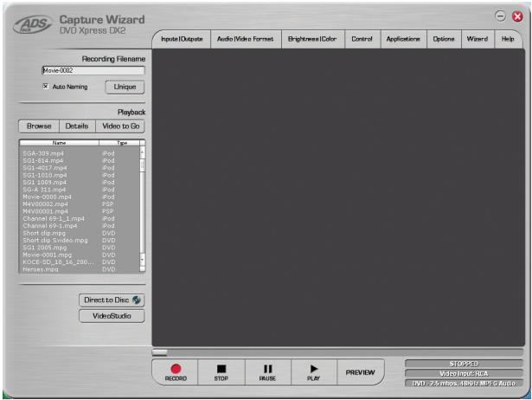
Task: Minimize the Capture Wizard window
Action: tap(501, 16)
